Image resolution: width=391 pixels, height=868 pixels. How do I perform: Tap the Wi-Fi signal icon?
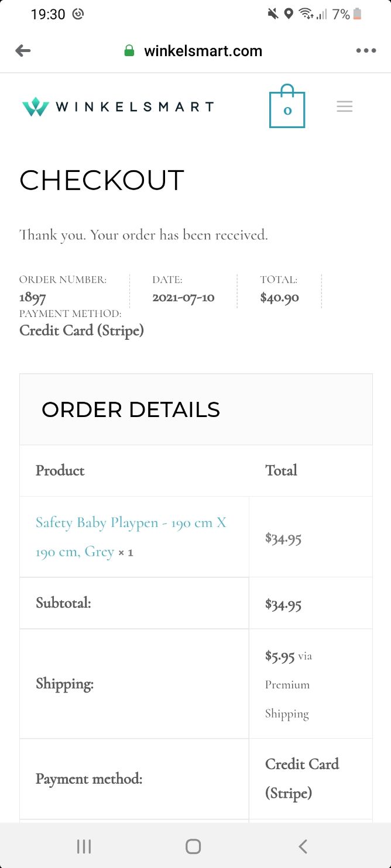[x=305, y=14]
